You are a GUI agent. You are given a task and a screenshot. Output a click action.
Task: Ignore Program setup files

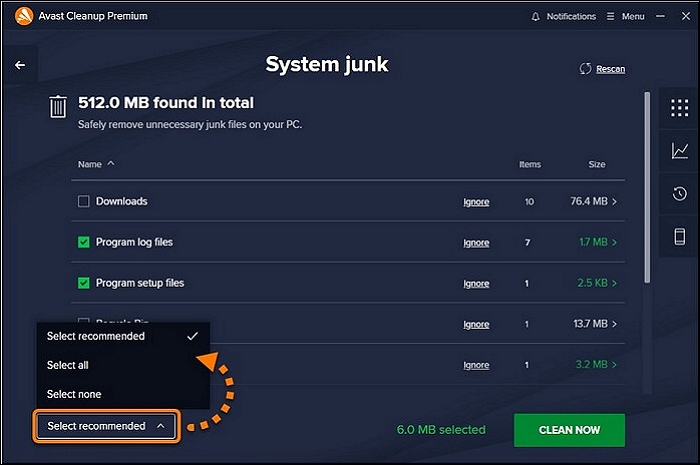[476, 284]
